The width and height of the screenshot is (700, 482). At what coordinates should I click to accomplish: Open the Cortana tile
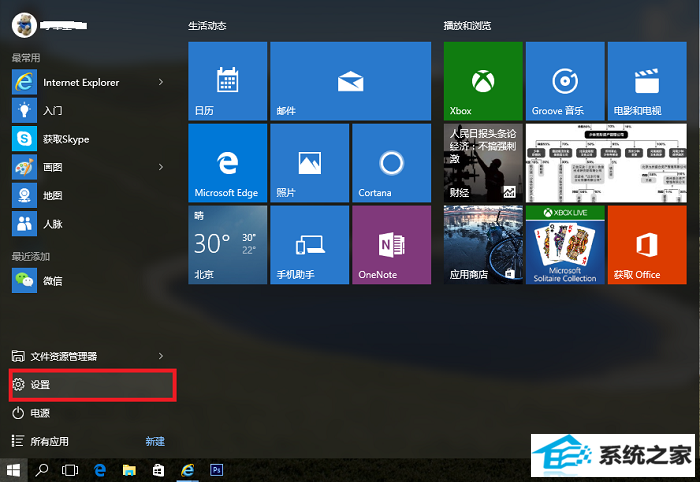(392, 163)
